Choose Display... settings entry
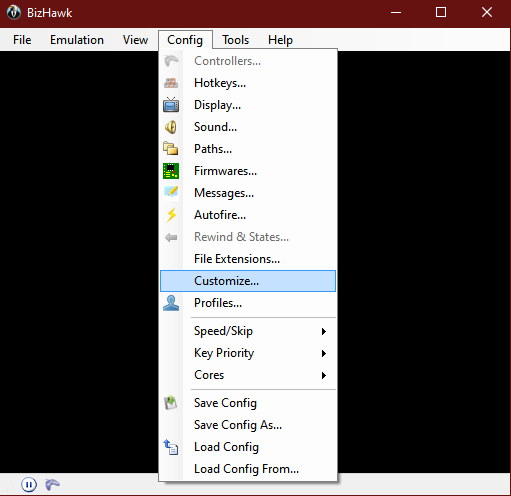Image resolution: width=511 pixels, height=496 pixels. pyautogui.click(x=248, y=105)
